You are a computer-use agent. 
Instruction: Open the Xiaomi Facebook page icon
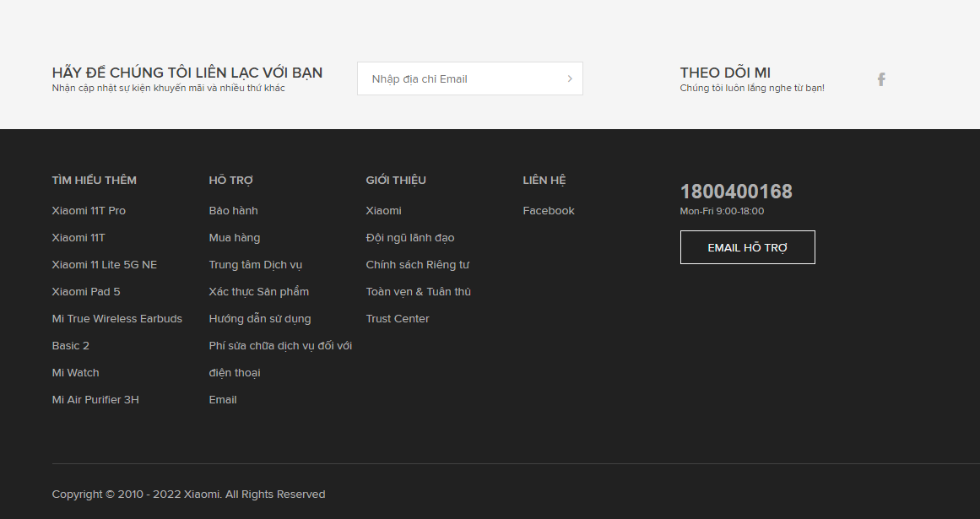coord(881,79)
